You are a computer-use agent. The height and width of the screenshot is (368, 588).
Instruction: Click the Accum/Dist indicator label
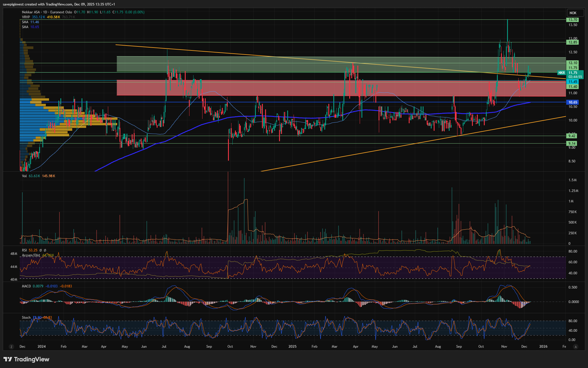point(31,255)
